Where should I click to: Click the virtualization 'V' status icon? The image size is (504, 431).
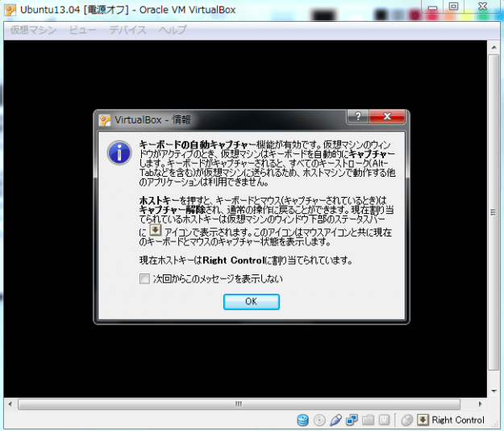(x=385, y=420)
